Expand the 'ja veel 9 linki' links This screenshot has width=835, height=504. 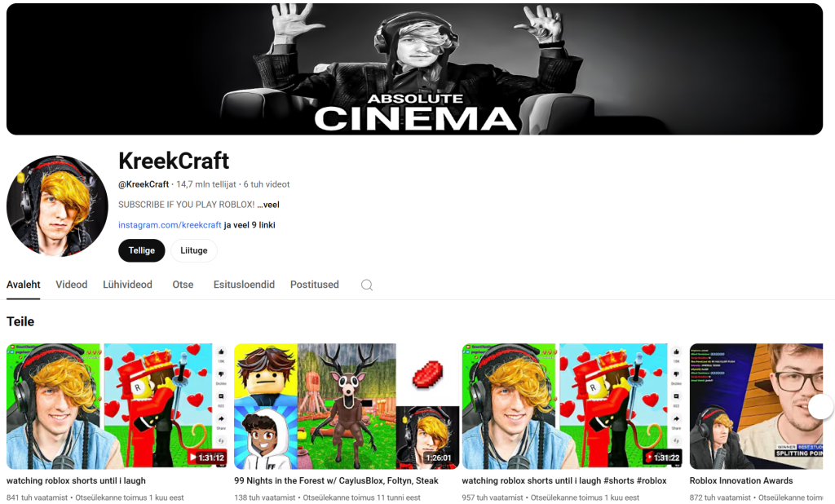tap(250, 225)
